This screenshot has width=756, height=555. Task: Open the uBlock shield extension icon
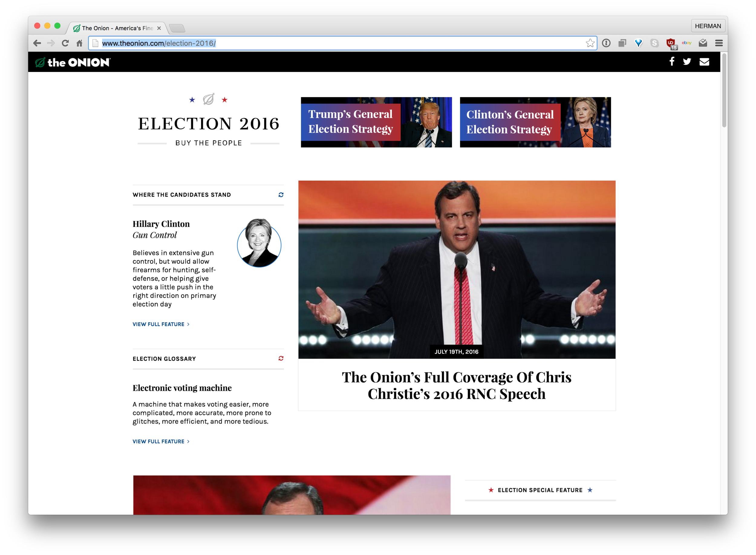[x=671, y=44]
